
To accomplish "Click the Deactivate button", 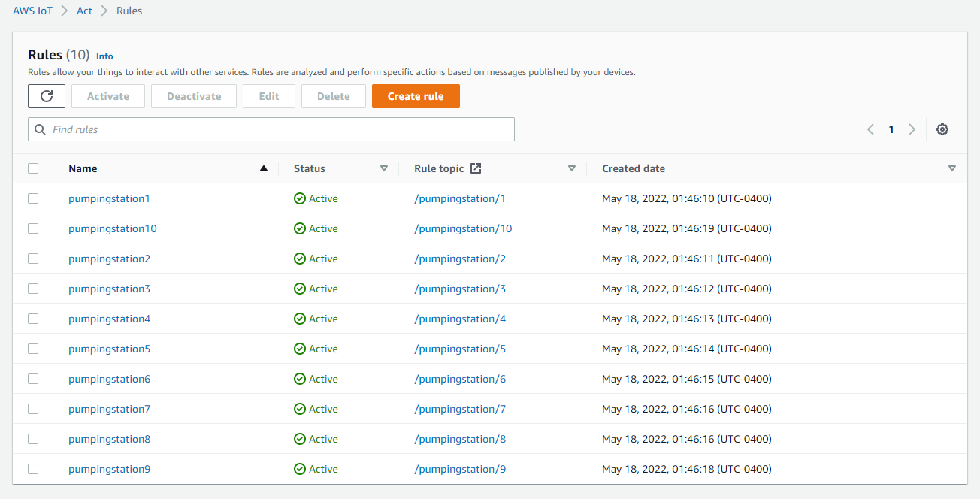I will coord(194,96).
